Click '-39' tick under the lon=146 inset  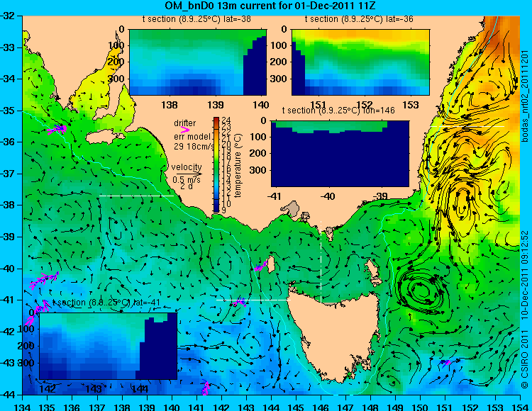[x=380, y=196]
